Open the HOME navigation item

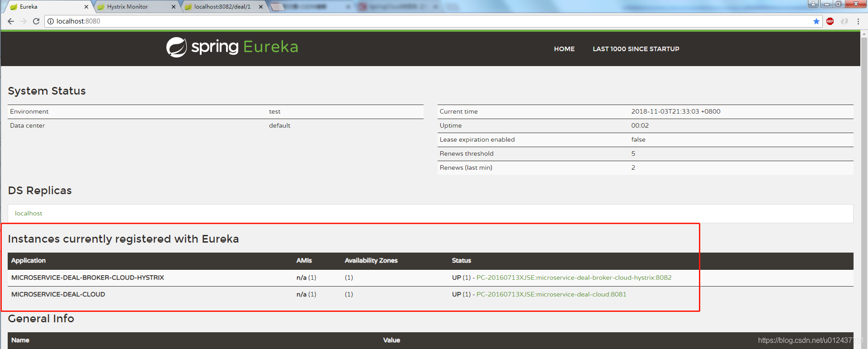pos(564,49)
